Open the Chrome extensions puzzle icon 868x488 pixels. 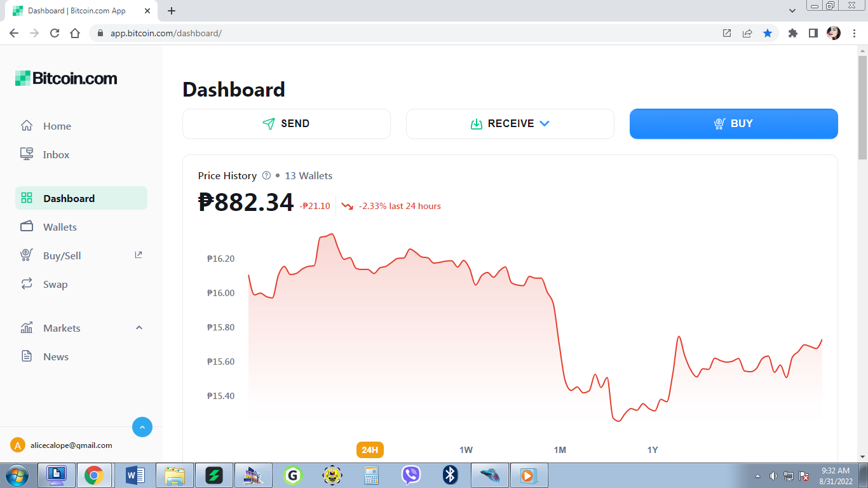(x=793, y=33)
